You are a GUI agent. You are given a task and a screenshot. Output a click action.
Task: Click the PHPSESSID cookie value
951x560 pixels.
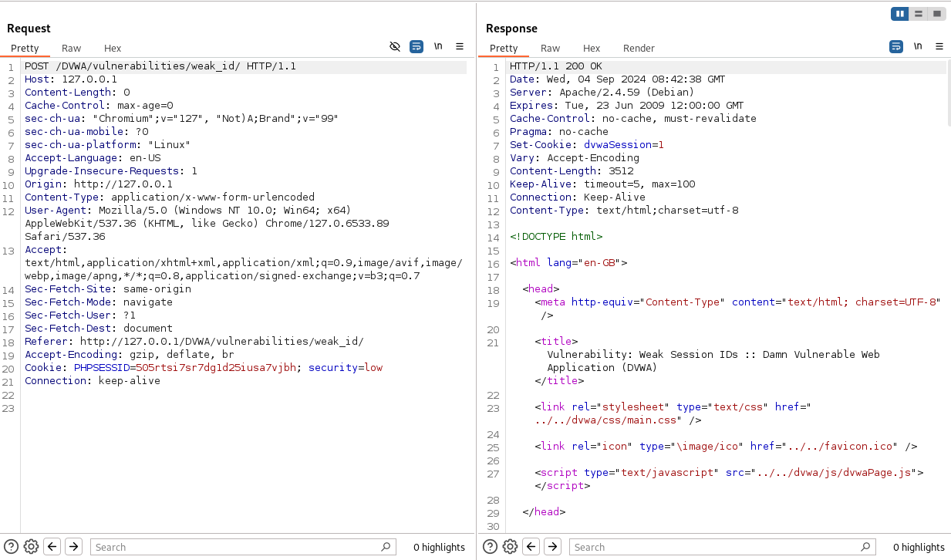(216, 368)
